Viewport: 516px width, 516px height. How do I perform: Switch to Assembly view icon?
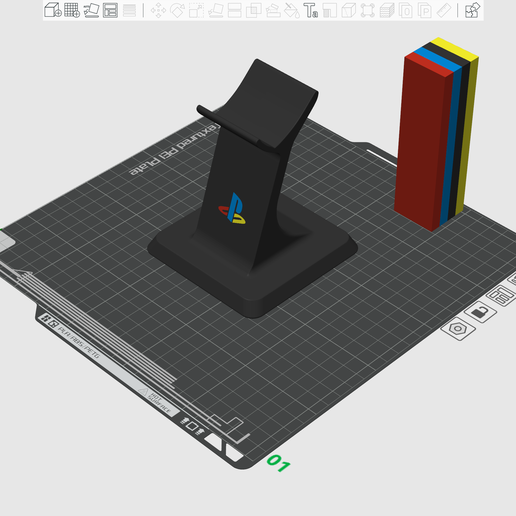pos(472,10)
